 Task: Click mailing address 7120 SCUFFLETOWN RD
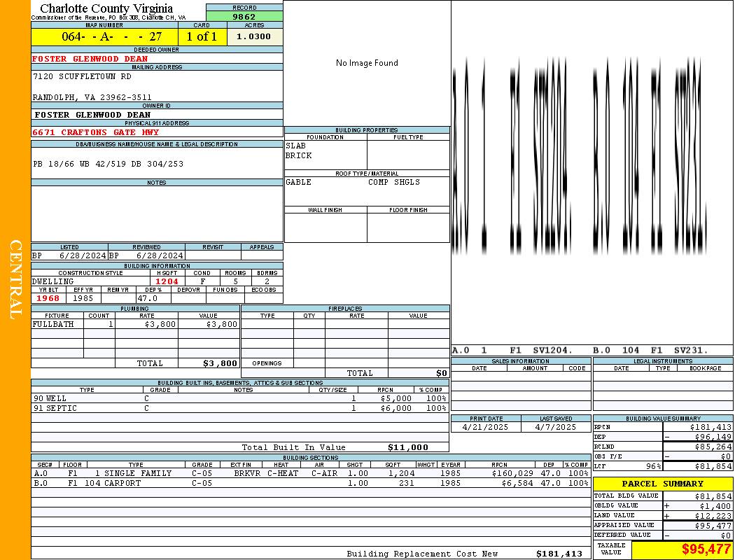coord(82,76)
